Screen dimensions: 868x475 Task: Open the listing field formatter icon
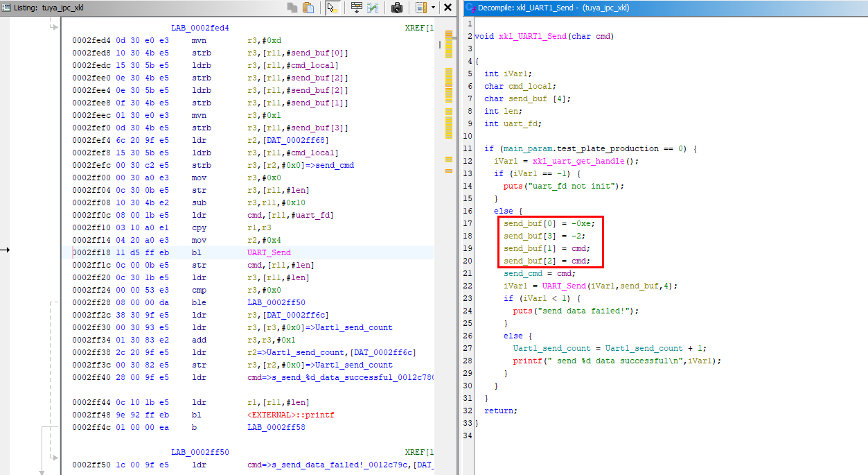[356, 8]
